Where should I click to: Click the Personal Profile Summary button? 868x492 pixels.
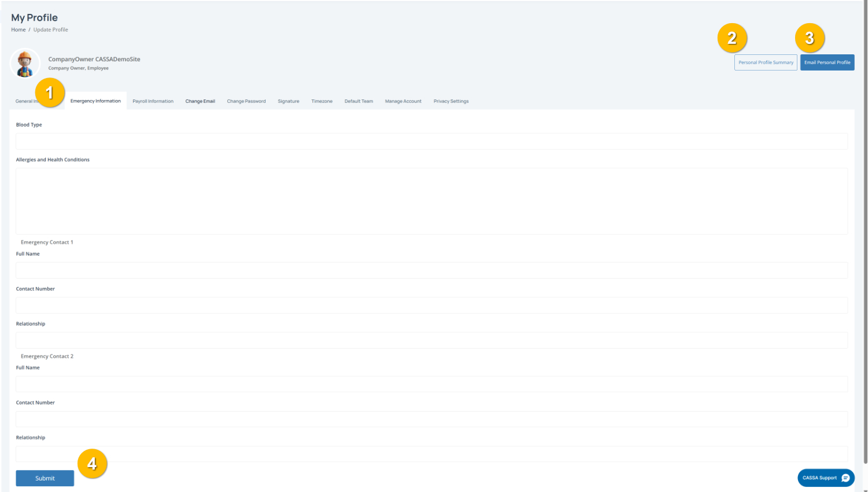coord(766,62)
